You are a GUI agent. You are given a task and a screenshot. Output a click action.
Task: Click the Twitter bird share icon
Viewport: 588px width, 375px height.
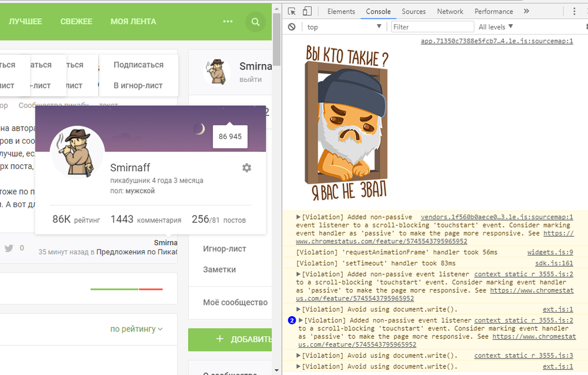9,248
